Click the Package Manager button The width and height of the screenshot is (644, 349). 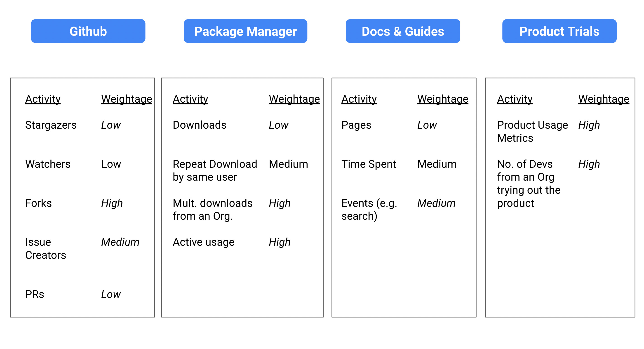pyautogui.click(x=245, y=31)
